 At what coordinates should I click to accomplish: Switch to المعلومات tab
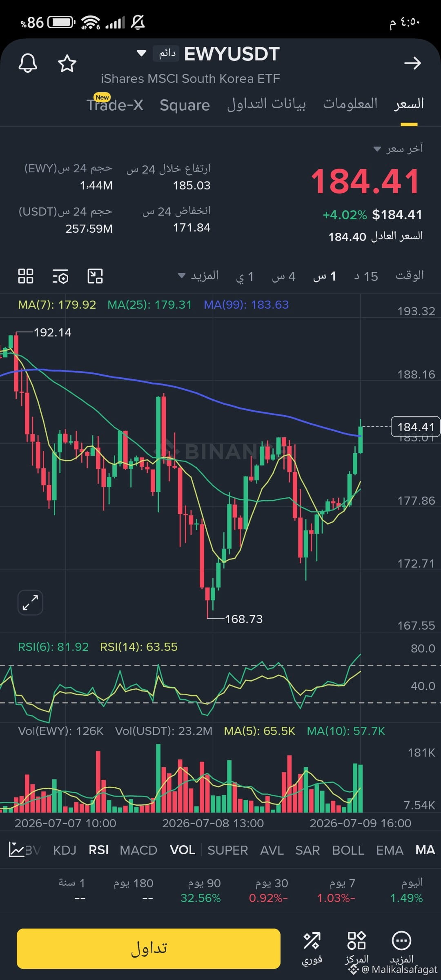(x=350, y=104)
